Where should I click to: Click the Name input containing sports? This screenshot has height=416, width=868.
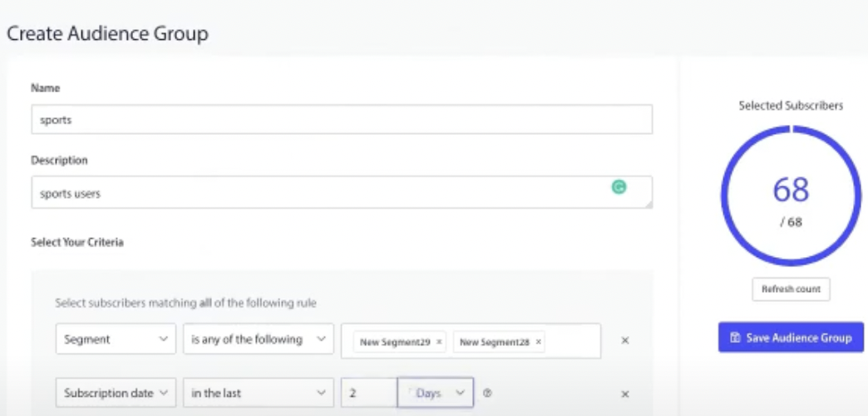coord(342,119)
